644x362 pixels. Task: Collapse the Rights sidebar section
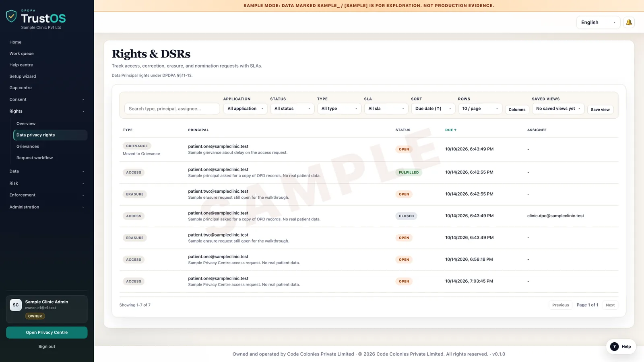[47, 111]
